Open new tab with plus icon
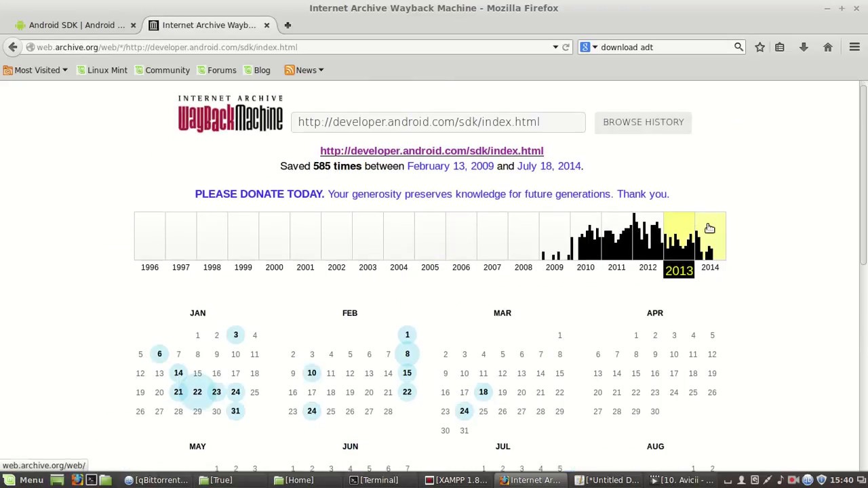 [288, 25]
